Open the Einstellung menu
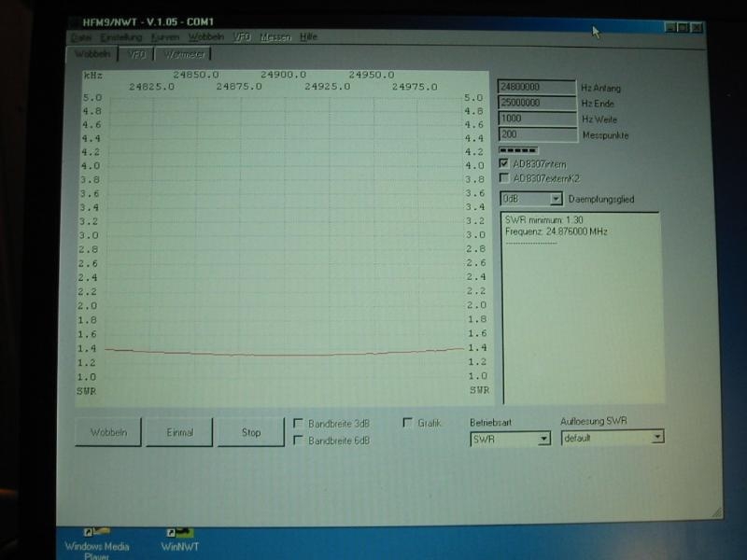The height and width of the screenshot is (560, 747). coord(121,37)
